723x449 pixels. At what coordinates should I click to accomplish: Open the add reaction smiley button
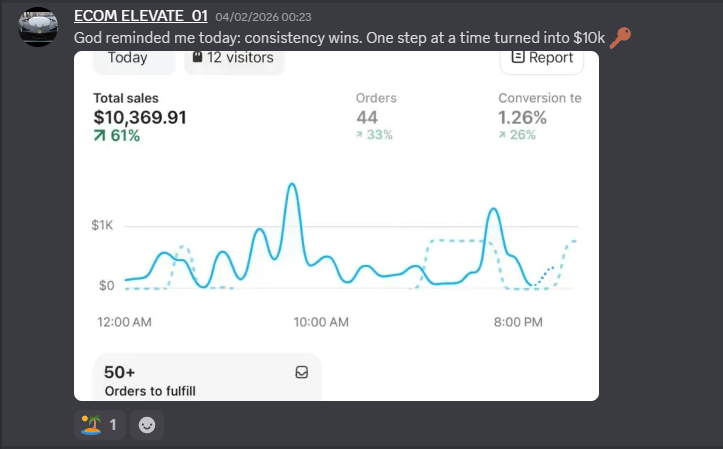click(x=147, y=425)
